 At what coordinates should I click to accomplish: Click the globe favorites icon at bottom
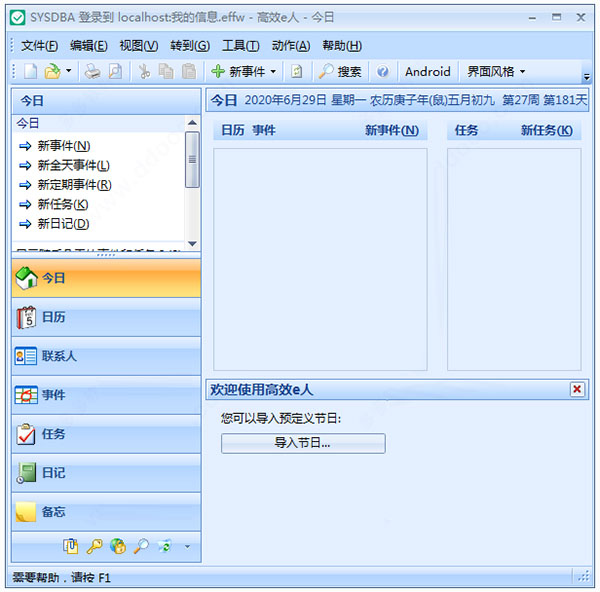(118, 546)
